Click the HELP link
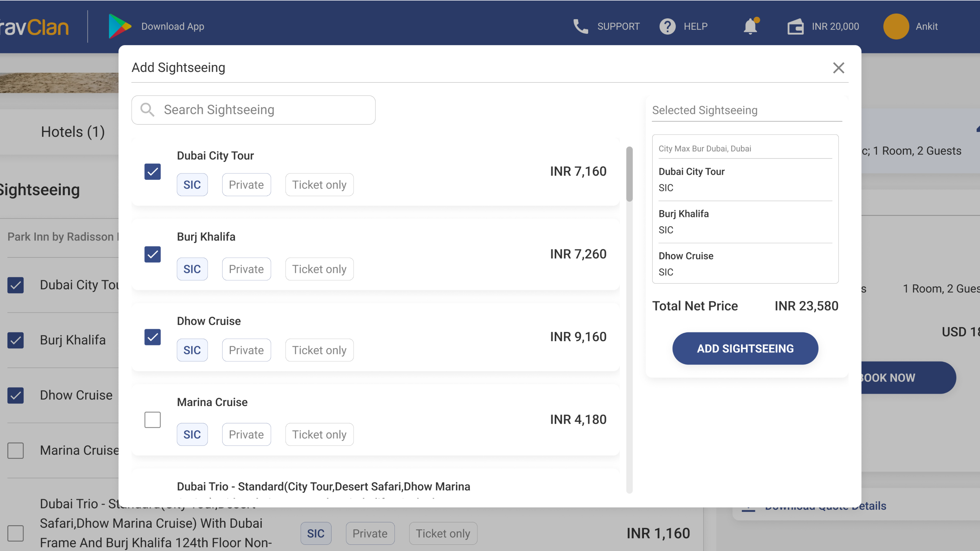 tap(695, 26)
